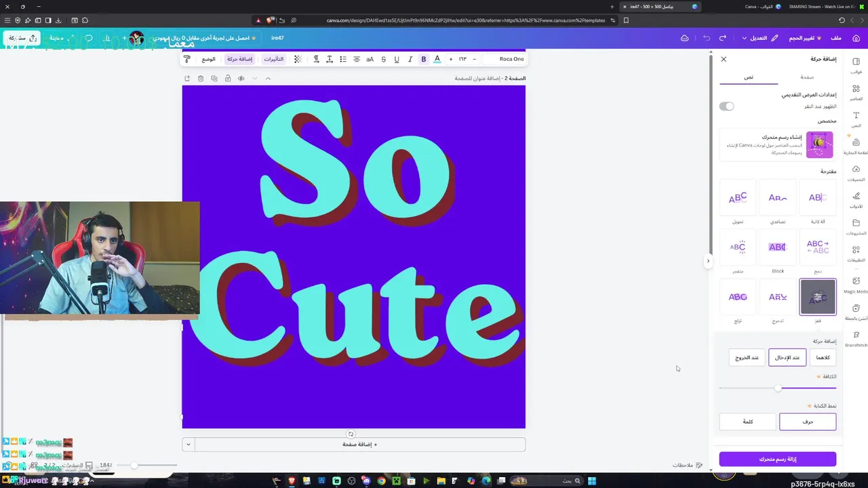The height and width of the screenshot is (488, 868).
Task: Switch to the Text (نص) animation tab
Action: coord(749,77)
